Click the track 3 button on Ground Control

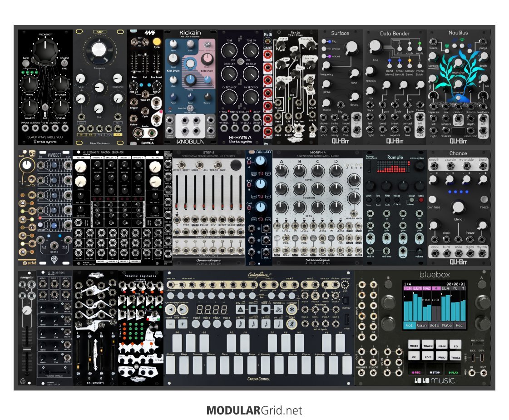coord(227,324)
